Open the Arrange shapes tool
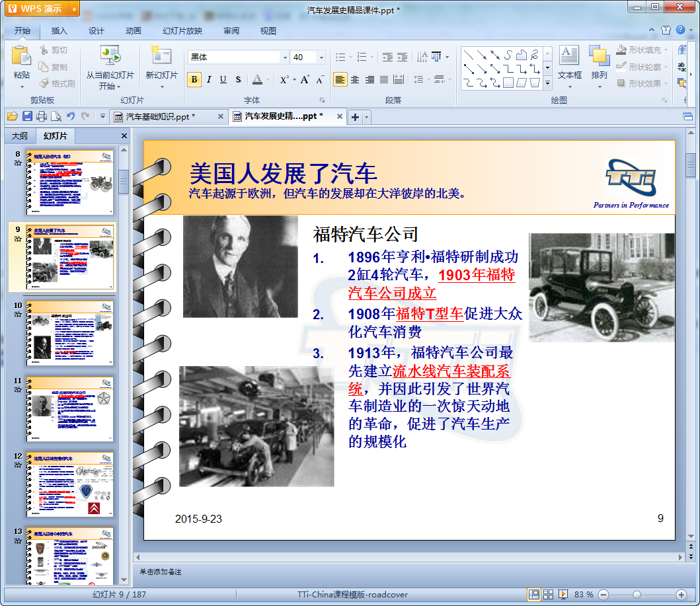Viewport: 700px width, 606px height. pos(599,58)
